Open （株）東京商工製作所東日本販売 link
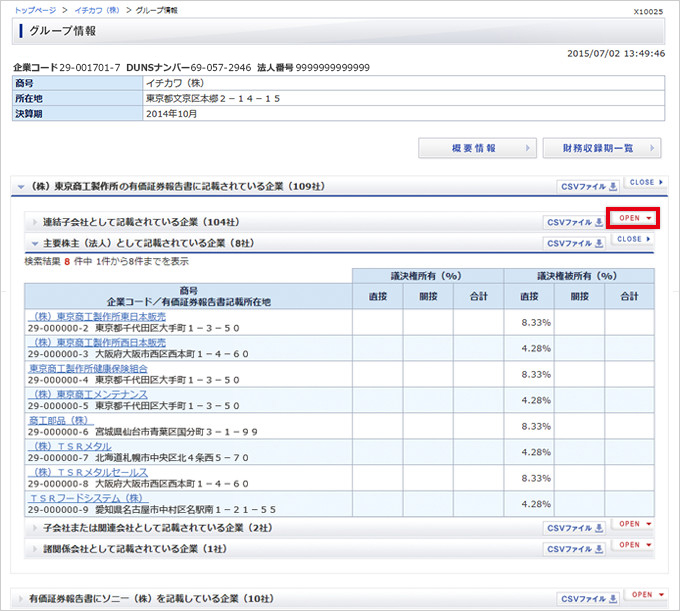The width and height of the screenshot is (680, 611). click(97, 317)
